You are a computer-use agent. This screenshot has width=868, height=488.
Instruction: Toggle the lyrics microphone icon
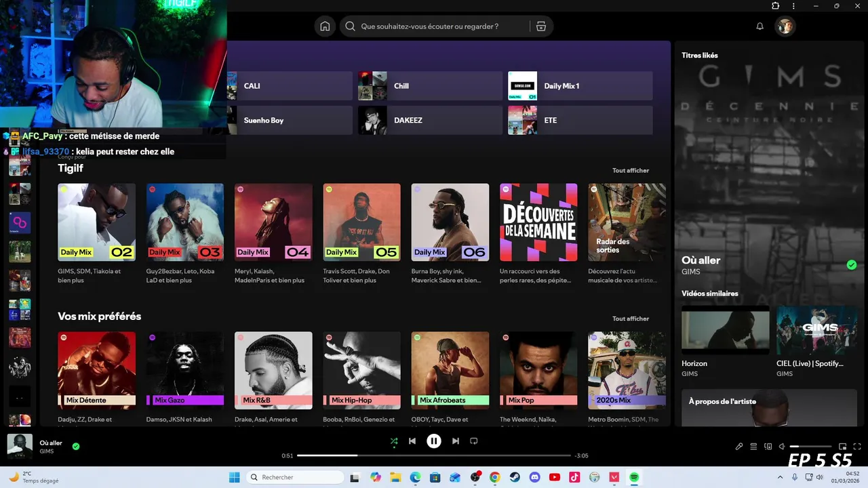click(739, 447)
